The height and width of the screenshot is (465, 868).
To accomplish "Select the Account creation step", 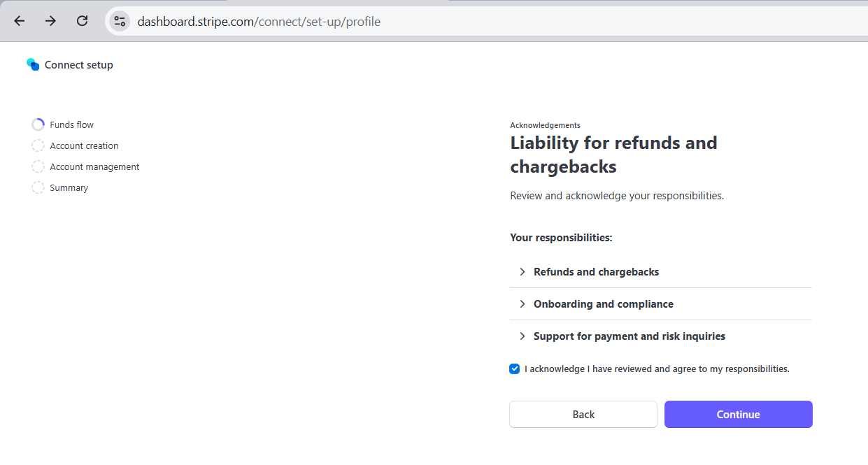I will pyautogui.click(x=84, y=145).
